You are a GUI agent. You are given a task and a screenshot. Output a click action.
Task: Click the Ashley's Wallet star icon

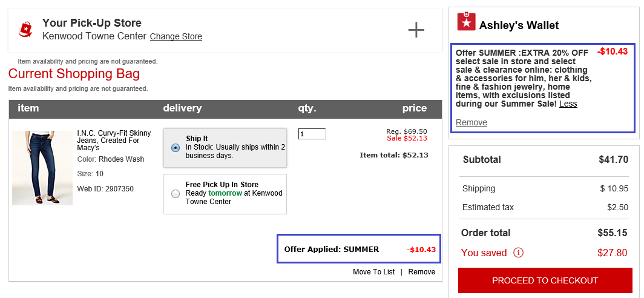pos(466,22)
